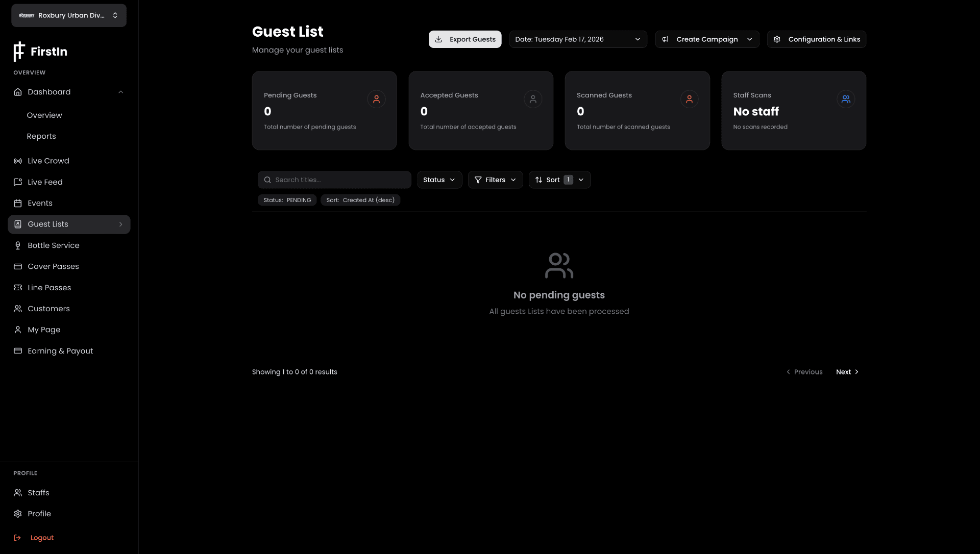Click the Staff Scans group icon
The image size is (980, 554).
tap(846, 99)
